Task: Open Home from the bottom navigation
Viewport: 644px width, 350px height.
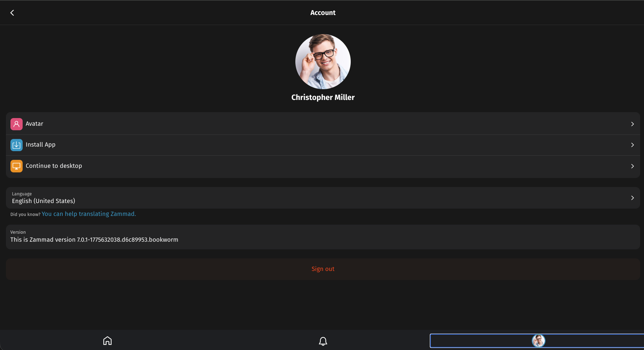Action: tap(107, 341)
